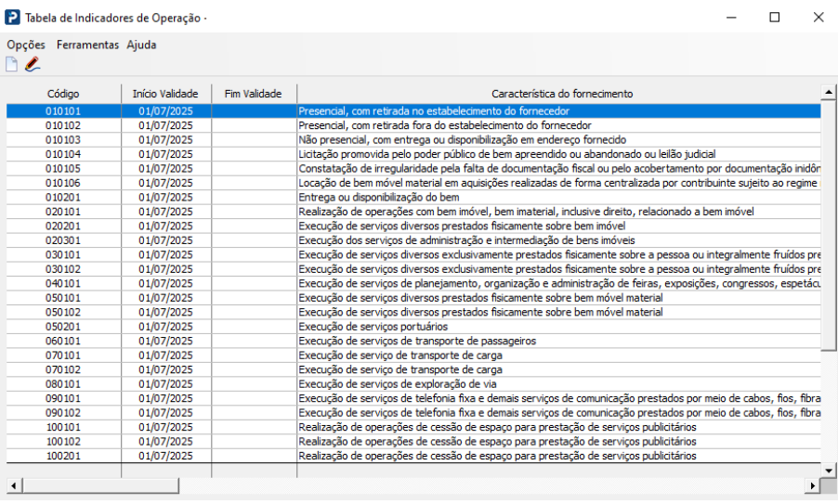Click 'Presencial, com retirada no estabelecimento do fornecedor'
Screen dimensions: 838x504
pos(434,111)
